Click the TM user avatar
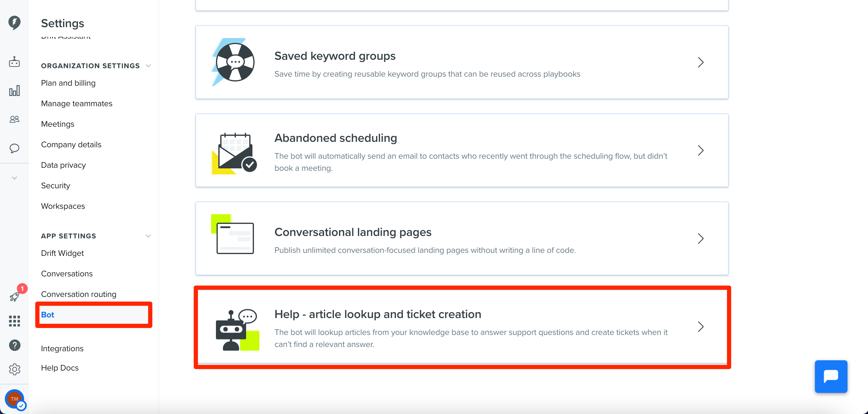Viewport: 868px width, 414px height. click(14, 399)
